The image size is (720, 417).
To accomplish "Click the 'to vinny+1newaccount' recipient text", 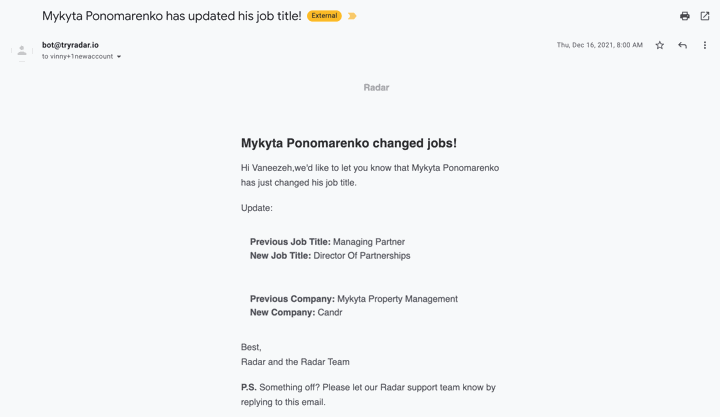I will point(77,56).
